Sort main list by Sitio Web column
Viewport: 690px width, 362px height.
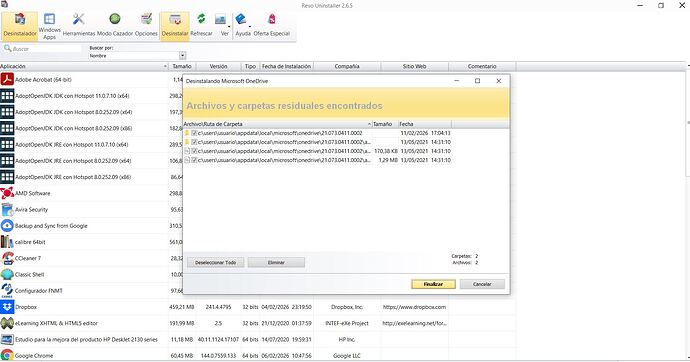click(x=415, y=66)
